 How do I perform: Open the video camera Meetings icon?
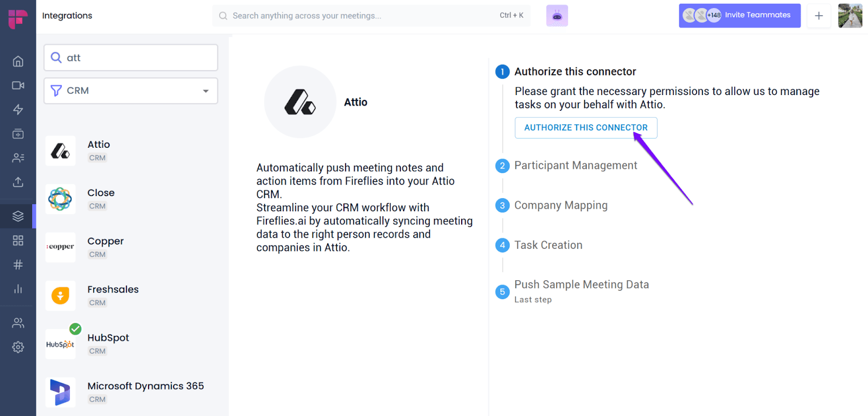18,85
